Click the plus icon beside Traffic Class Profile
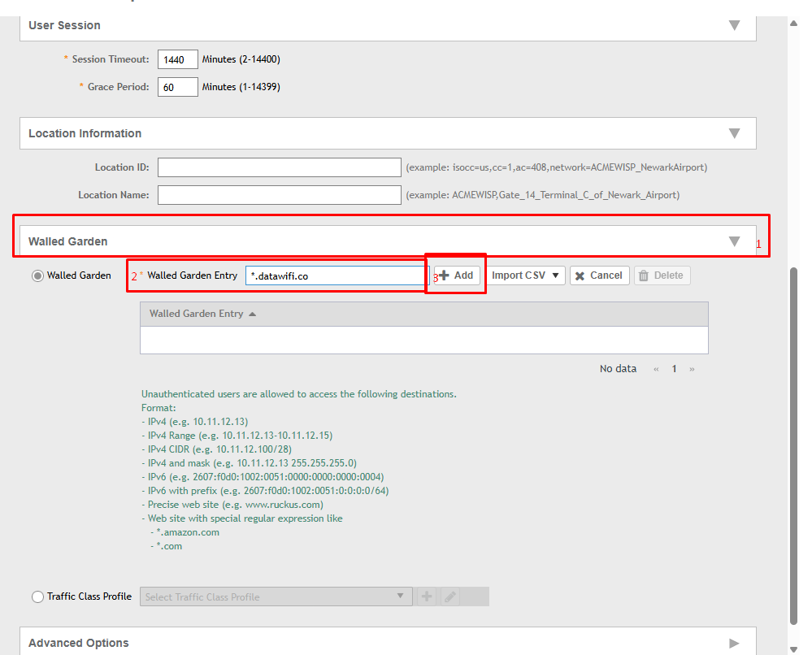812x655 pixels. coord(427,596)
